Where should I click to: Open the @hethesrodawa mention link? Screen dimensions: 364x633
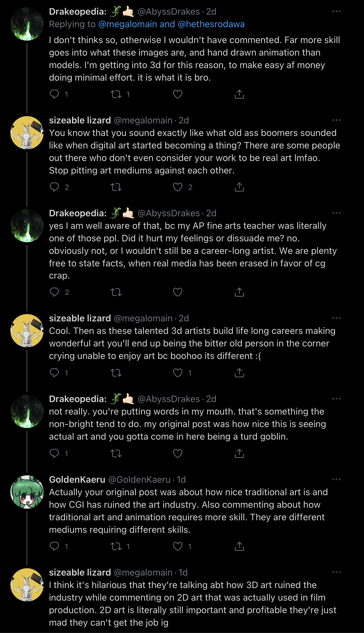[211, 24]
